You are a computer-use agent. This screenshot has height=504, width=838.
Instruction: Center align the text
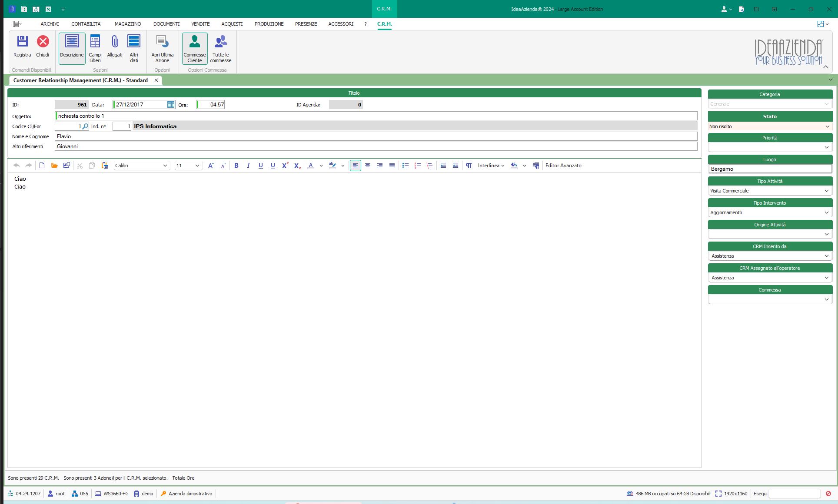pos(368,166)
